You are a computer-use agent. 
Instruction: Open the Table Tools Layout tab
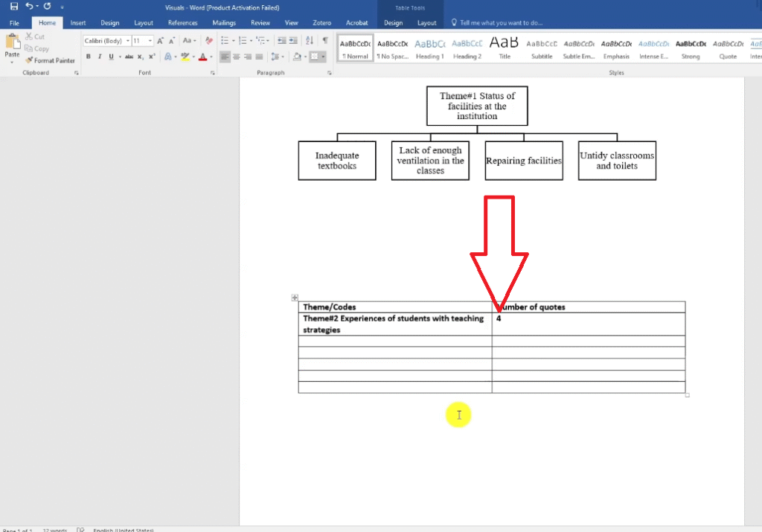tap(427, 23)
